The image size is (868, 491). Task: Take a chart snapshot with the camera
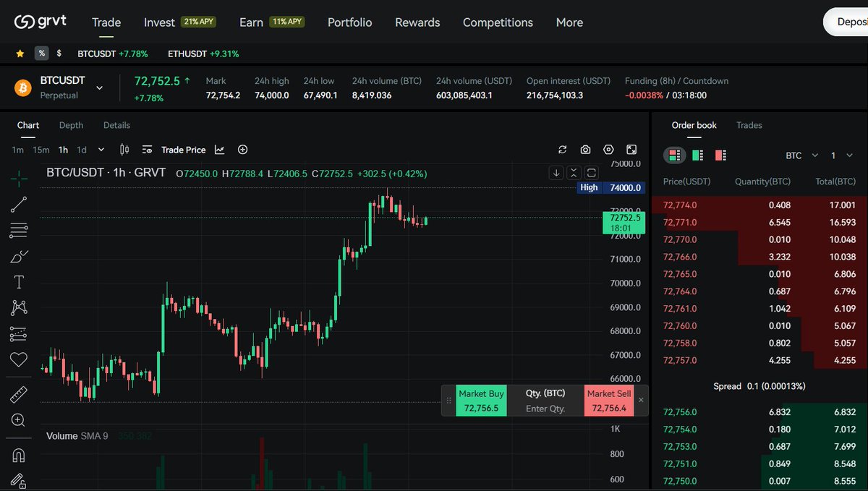coord(586,150)
